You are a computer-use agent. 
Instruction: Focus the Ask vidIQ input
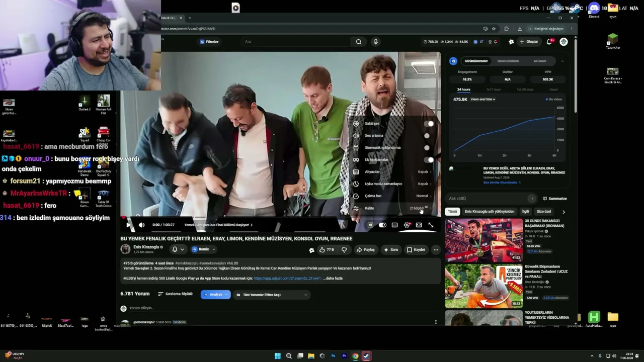(492, 199)
